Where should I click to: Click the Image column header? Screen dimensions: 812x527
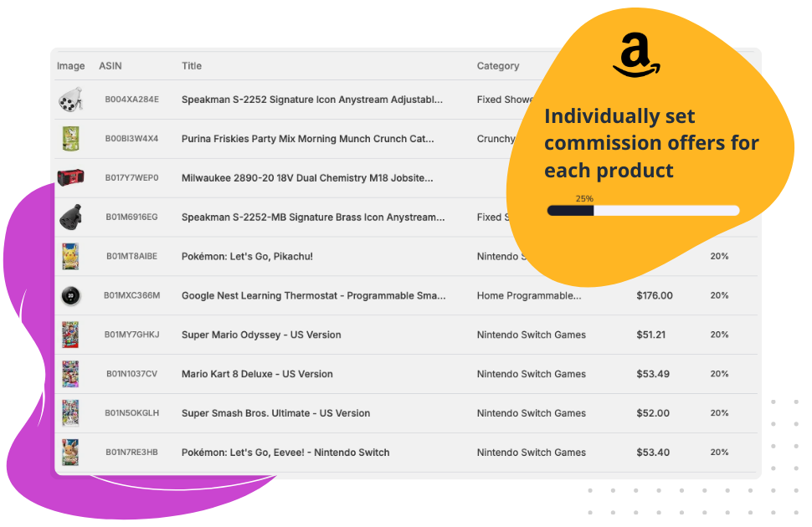pos(71,66)
